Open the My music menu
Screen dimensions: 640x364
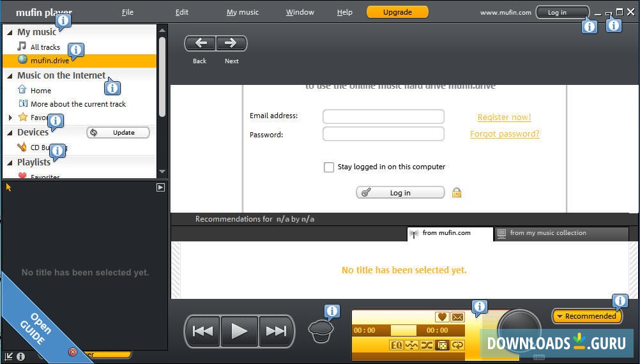(x=243, y=12)
